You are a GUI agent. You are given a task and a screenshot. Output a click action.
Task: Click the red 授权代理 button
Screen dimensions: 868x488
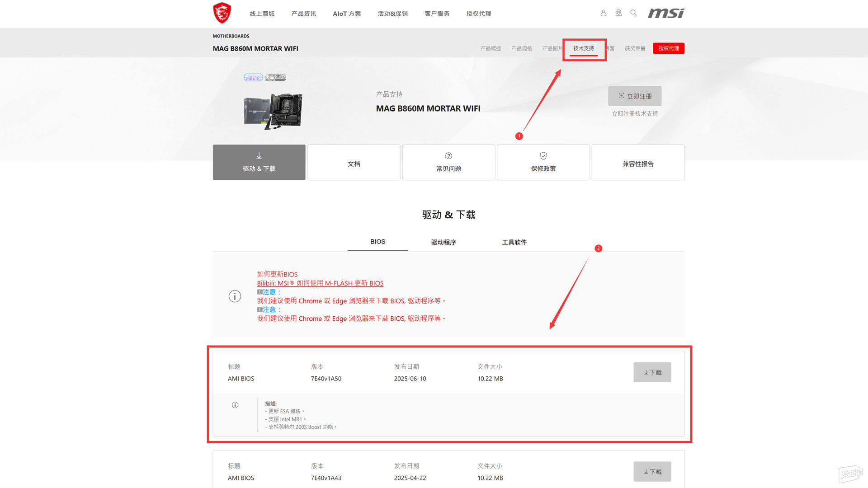point(669,48)
